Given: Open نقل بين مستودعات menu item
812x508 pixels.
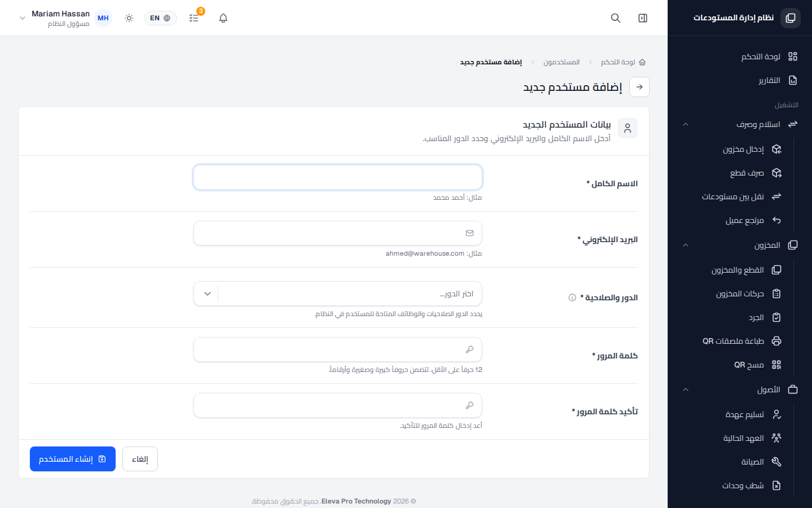Looking at the screenshot, I should point(732,196).
